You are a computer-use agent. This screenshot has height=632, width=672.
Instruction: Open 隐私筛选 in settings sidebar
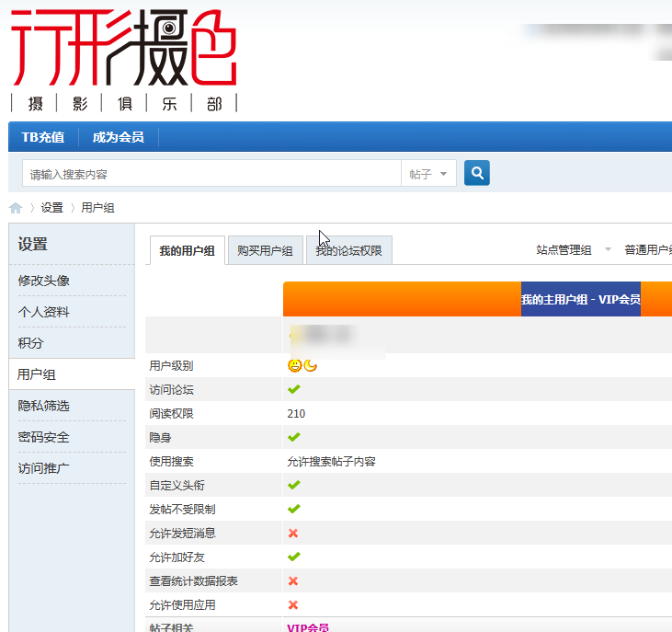(44, 406)
